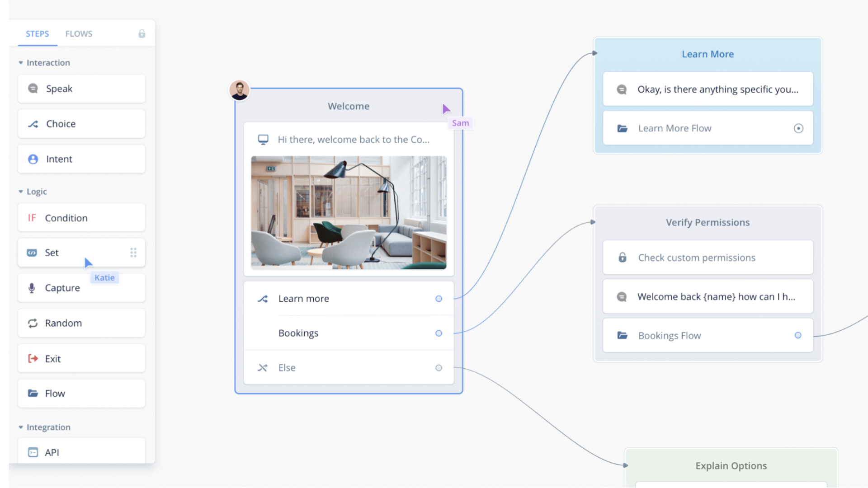Open the Bookings Flow step
868x488 pixels.
pyautogui.click(x=669, y=336)
